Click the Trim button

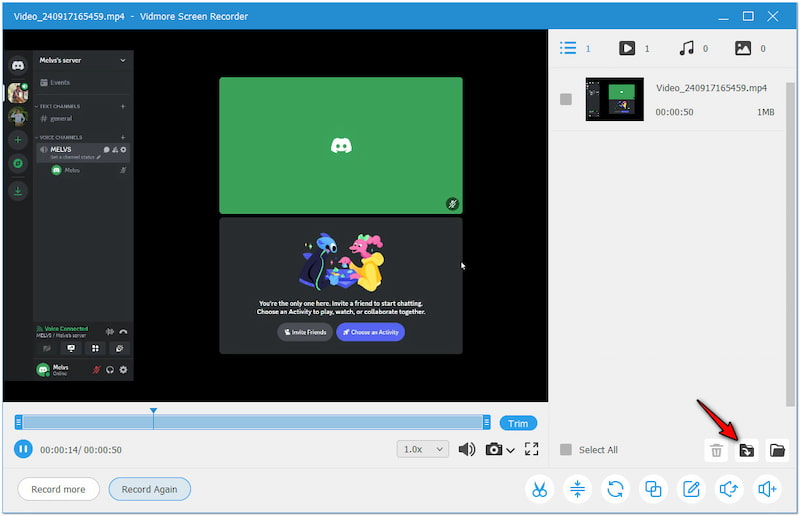pos(518,423)
